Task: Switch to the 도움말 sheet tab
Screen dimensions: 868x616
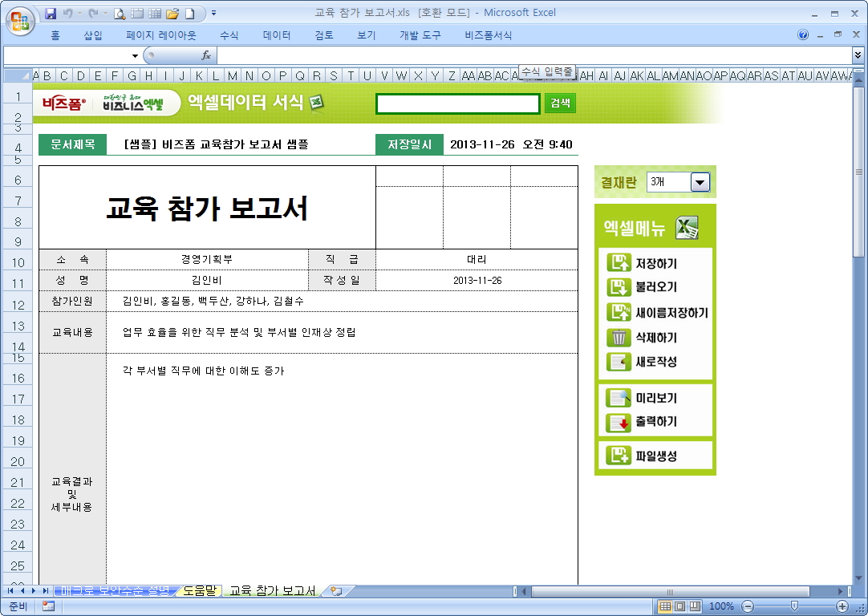Action: click(199, 590)
